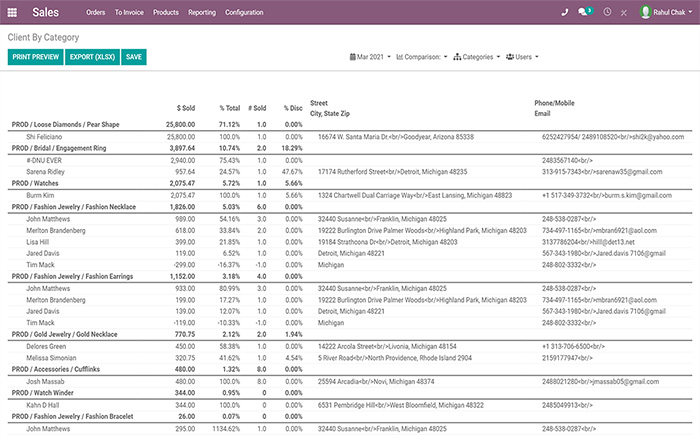This screenshot has width=700, height=435.
Task: Click the Rahul Chak user avatar
Action: (645, 12)
